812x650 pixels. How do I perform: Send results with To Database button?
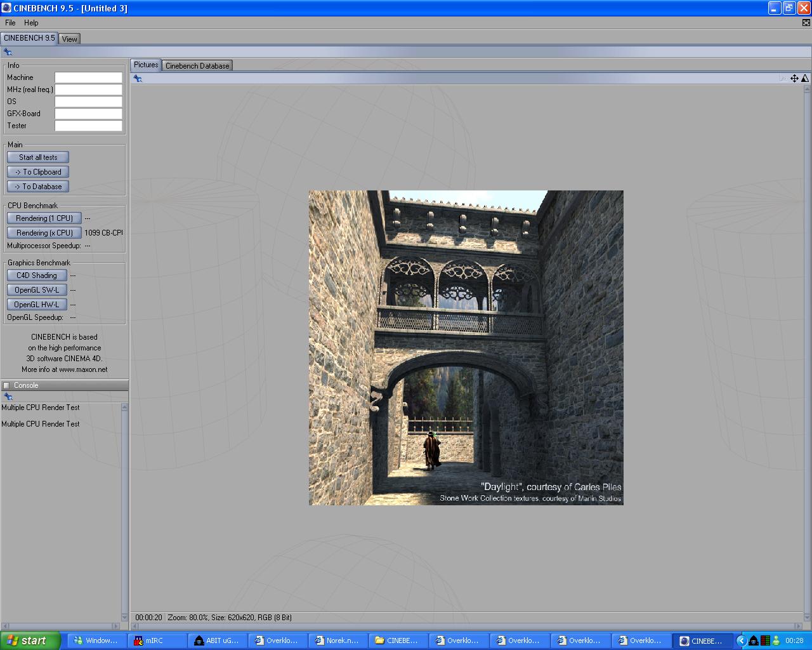coord(38,187)
